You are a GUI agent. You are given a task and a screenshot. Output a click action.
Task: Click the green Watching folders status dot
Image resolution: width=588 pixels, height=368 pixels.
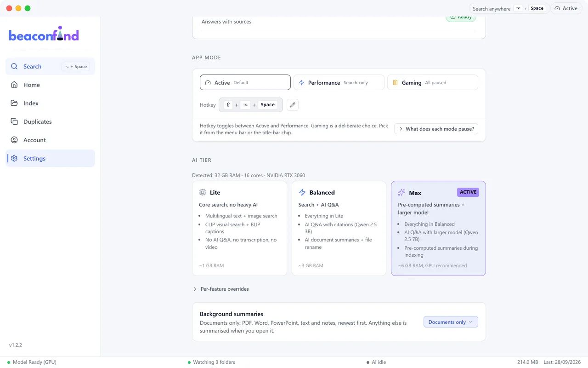pyautogui.click(x=189, y=362)
